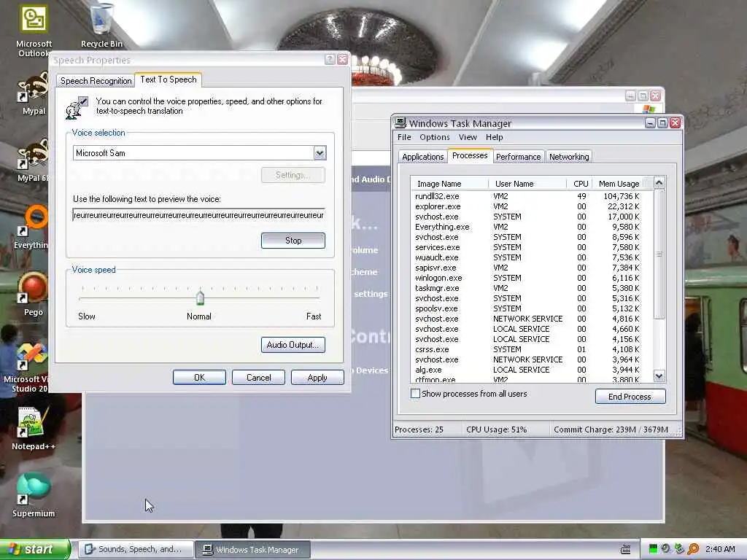Open the Microsoft Outlook desktop icon
This screenshot has height=560, width=747.
coord(34,31)
